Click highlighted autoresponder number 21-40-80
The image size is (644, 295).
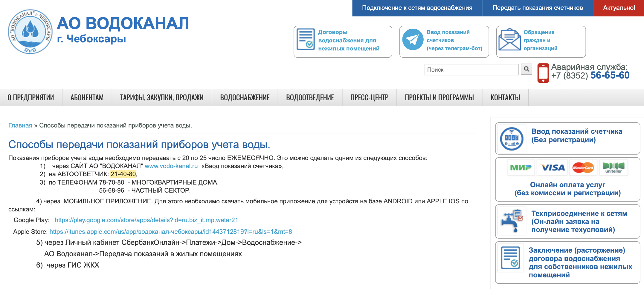[123, 174]
